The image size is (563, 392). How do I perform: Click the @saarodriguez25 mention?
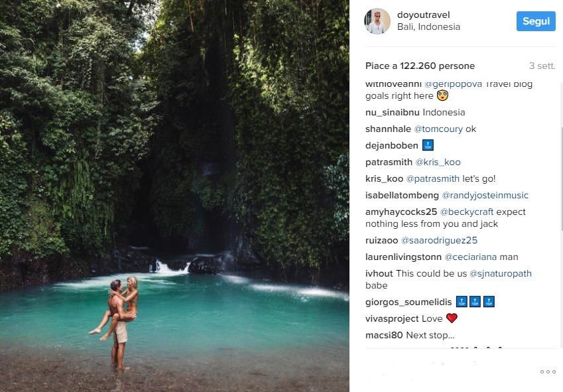click(x=439, y=241)
